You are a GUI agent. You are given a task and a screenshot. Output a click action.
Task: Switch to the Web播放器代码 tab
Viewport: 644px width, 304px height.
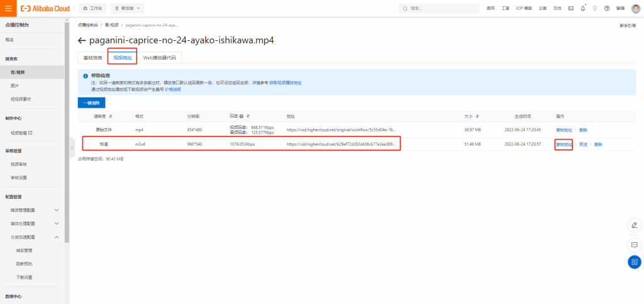[159, 58]
